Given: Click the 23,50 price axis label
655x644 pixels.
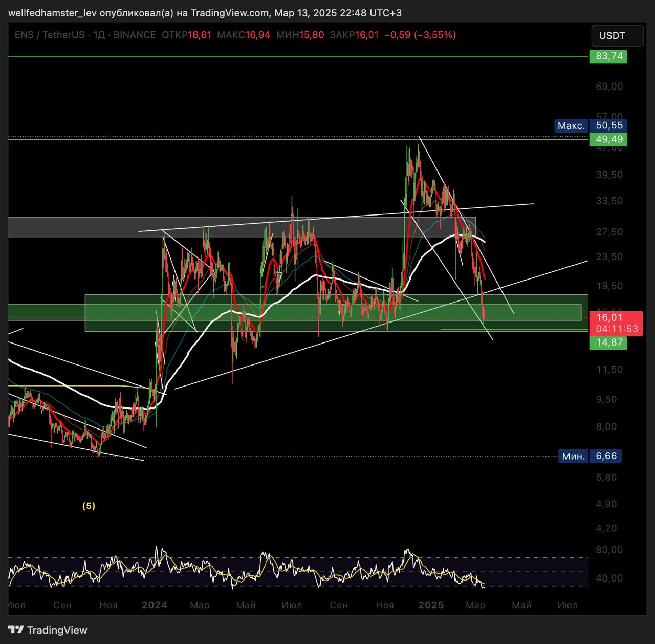Looking at the screenshot, I should (x=609, y=256).
